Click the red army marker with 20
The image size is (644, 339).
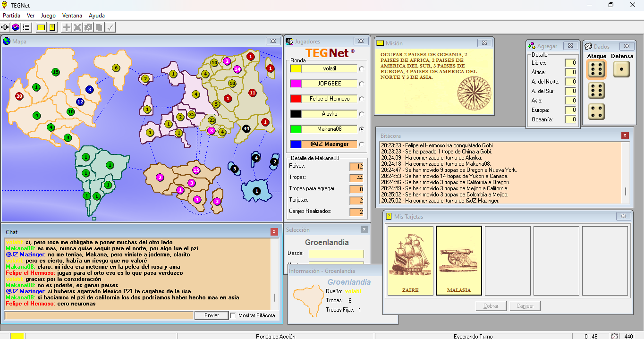click(x=19, y=96)
